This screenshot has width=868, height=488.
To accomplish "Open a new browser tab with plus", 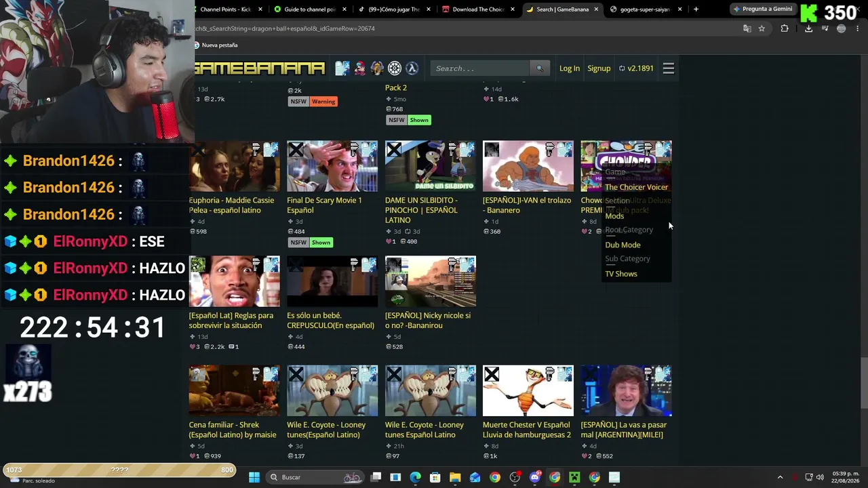I will pyautogui.click(x=696, y=9).
